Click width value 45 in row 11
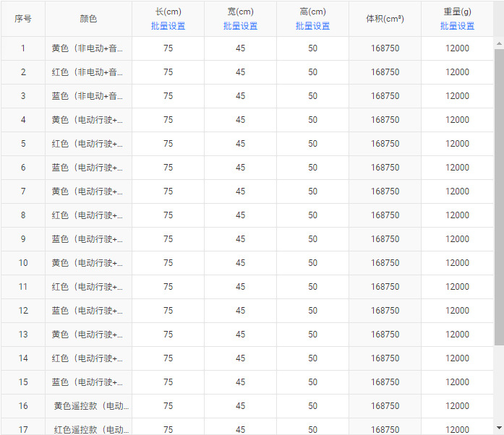This screenshot has width=504, height=435. tap(240, 287)
